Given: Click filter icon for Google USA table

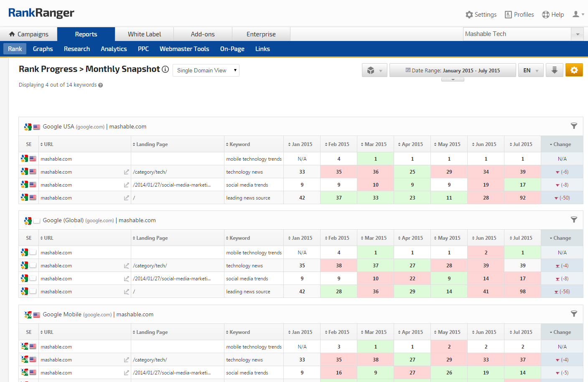Looking at the screenshot, I should [574, 126].
